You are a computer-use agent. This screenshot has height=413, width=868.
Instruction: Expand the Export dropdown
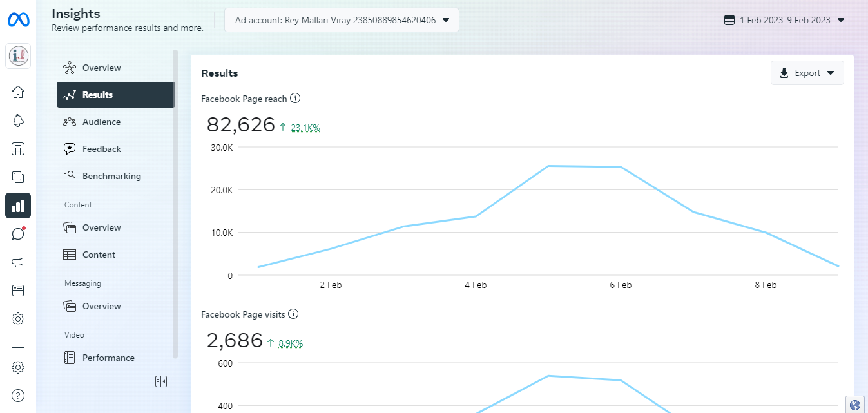[807, 73]
